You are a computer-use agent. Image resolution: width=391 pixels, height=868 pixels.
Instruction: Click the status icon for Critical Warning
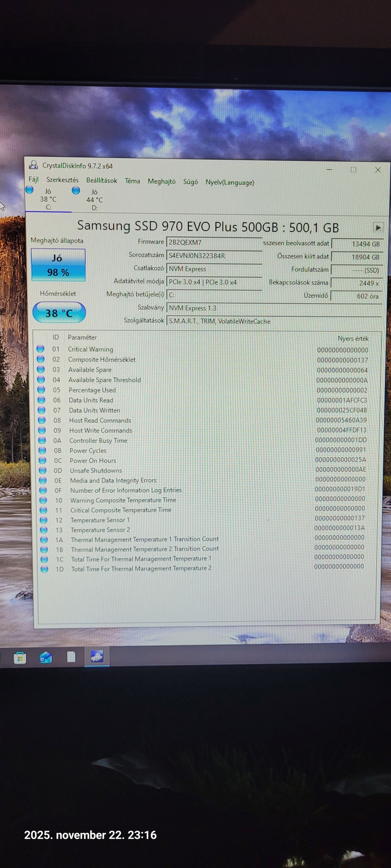(40, 349)
